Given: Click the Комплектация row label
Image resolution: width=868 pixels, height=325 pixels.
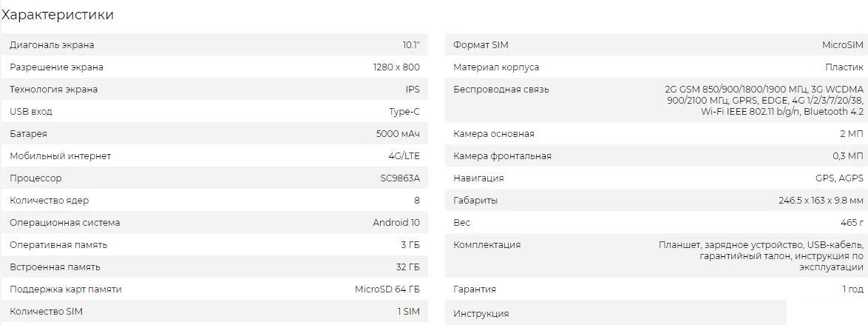Looking at the screenshot, I should [x=486, y=245].
